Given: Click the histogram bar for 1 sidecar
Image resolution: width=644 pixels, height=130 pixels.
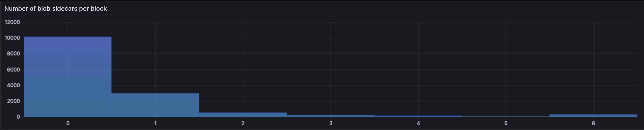Looking at the screenshot, I should tap(155, 105).
